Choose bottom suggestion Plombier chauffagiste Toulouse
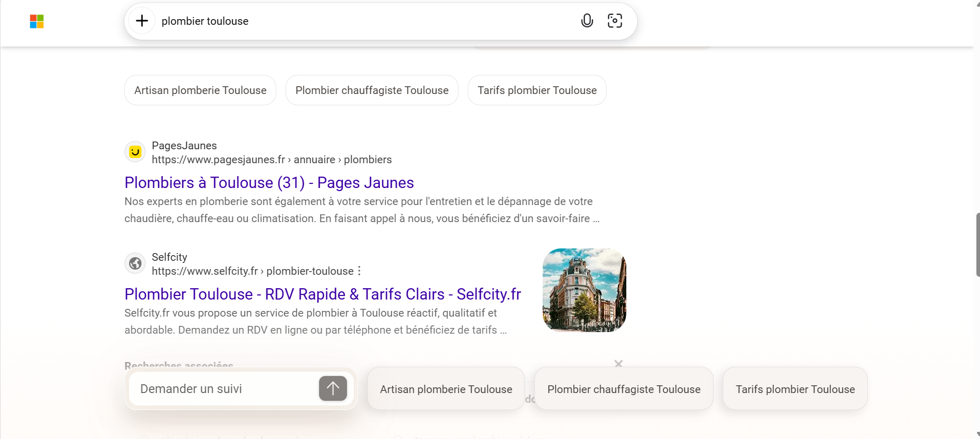980x439 pixels. click(x=624, y=389)
